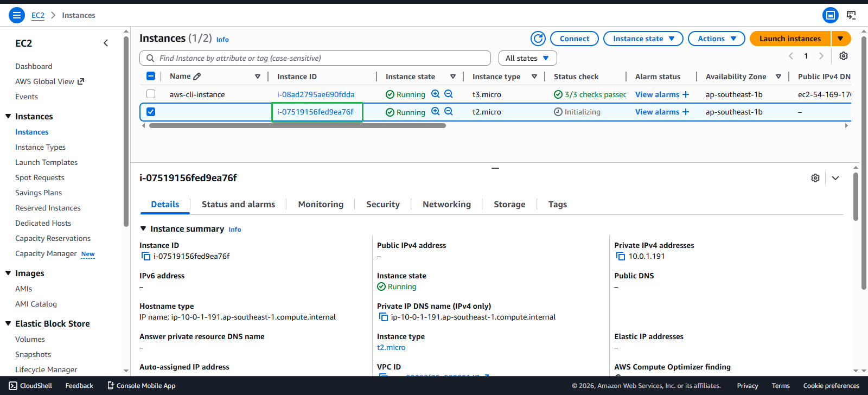868x395 pixels.
Task: Open CloudShell from the footer
Action: coord(30,386)
